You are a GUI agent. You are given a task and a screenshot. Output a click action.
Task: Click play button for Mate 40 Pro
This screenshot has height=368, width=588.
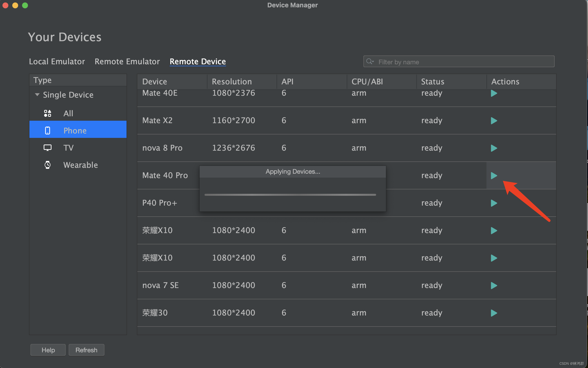click(494, 176)
